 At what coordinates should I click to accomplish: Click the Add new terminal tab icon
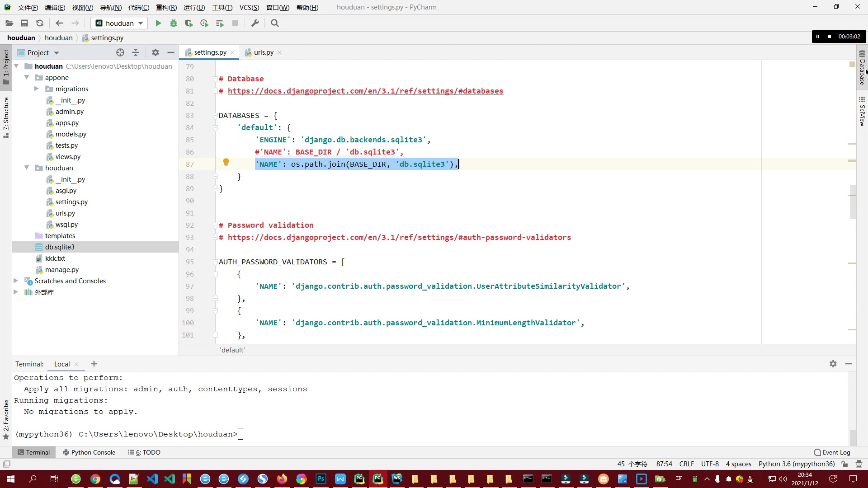(x=94, y=364)
